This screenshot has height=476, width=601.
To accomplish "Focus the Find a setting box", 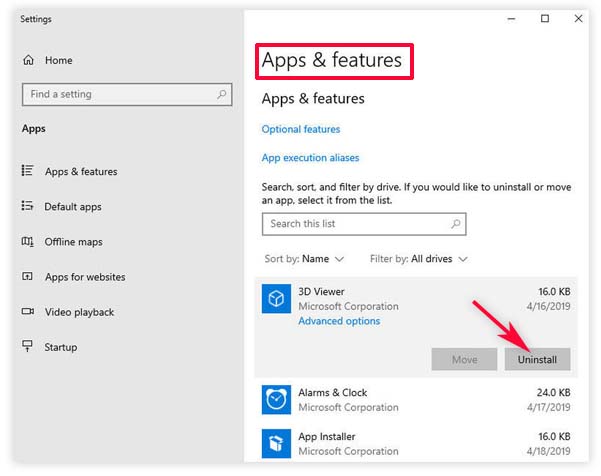I will point(127,94).
